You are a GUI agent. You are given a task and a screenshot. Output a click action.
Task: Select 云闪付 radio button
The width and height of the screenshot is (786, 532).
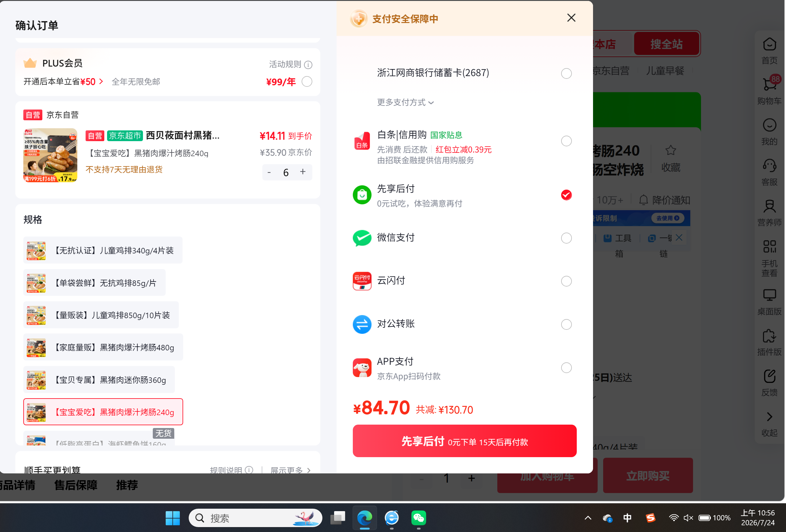point(566,281)
